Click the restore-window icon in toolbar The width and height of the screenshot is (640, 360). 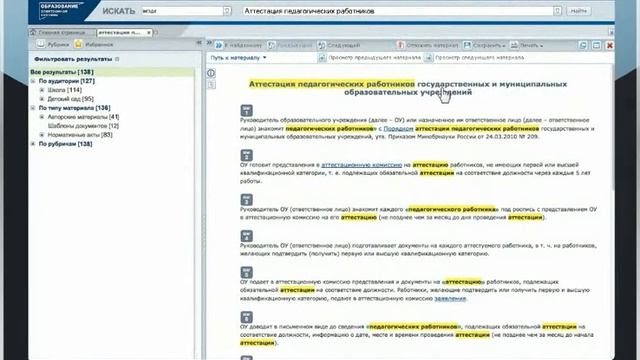pyautogui.click(x=583, y=45)
